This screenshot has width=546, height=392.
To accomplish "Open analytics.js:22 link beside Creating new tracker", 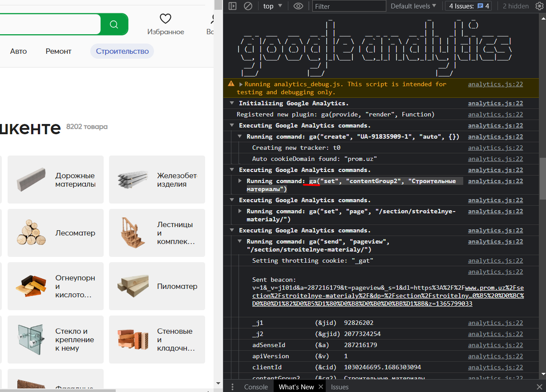I will point(495,148).
